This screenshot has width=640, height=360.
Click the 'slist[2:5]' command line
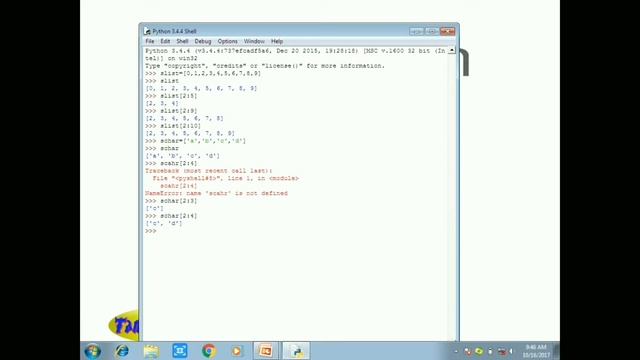(x=171, y=96)
